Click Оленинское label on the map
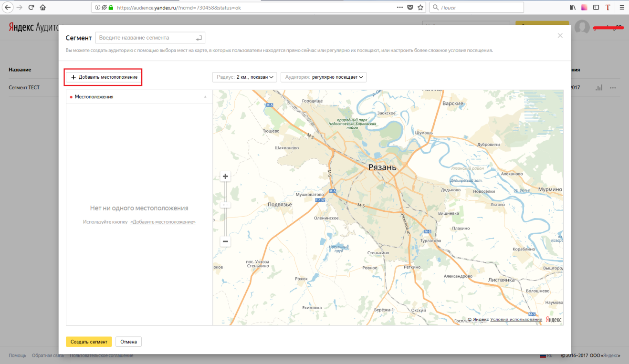Image resolution: width=629 pixels, height=364 pixels. pos(326,218)
